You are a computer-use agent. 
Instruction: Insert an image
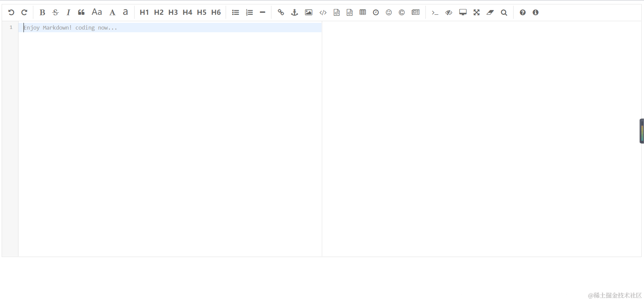point(309,12)
